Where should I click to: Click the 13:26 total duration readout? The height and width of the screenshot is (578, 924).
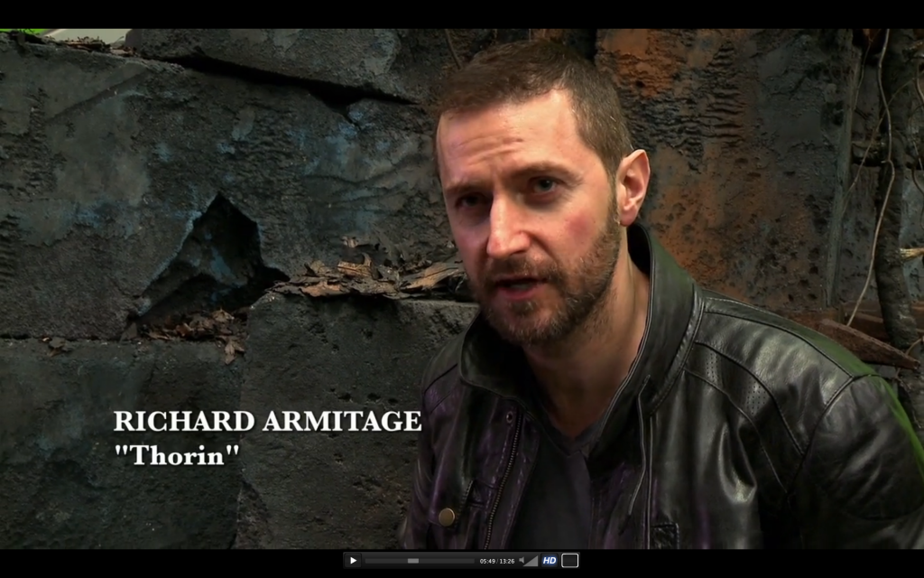pos(507,561)
